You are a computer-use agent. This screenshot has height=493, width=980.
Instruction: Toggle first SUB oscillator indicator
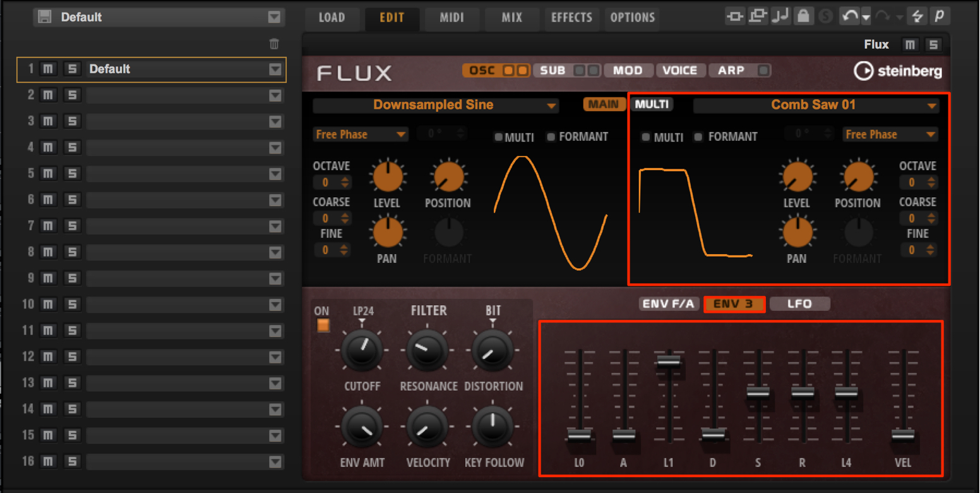(578, 70)
